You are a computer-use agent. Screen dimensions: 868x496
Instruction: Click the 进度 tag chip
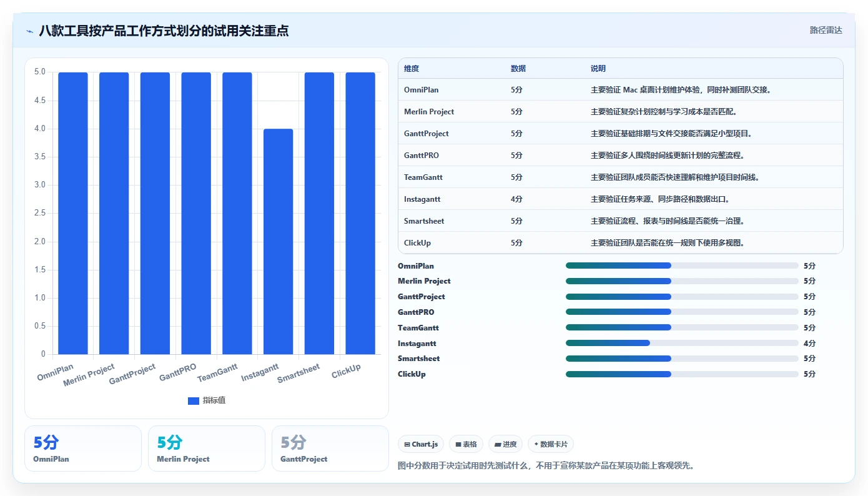coord(505,444)
